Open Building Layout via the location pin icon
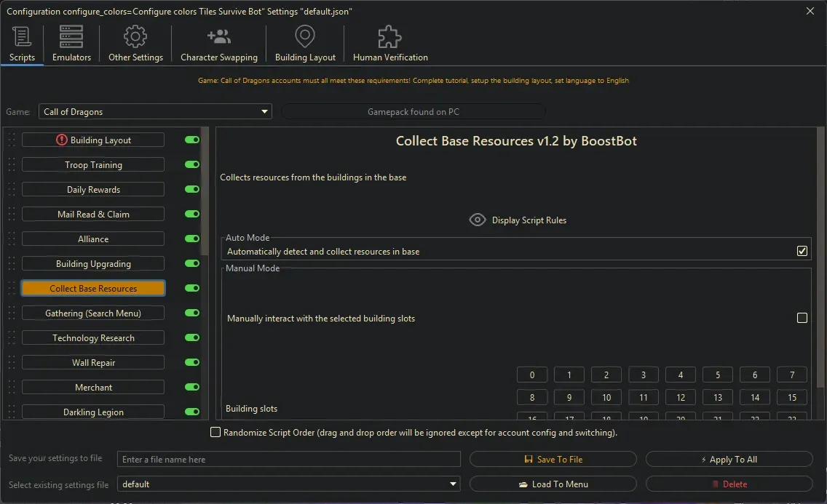827x504 pixels. coord(304,36)
